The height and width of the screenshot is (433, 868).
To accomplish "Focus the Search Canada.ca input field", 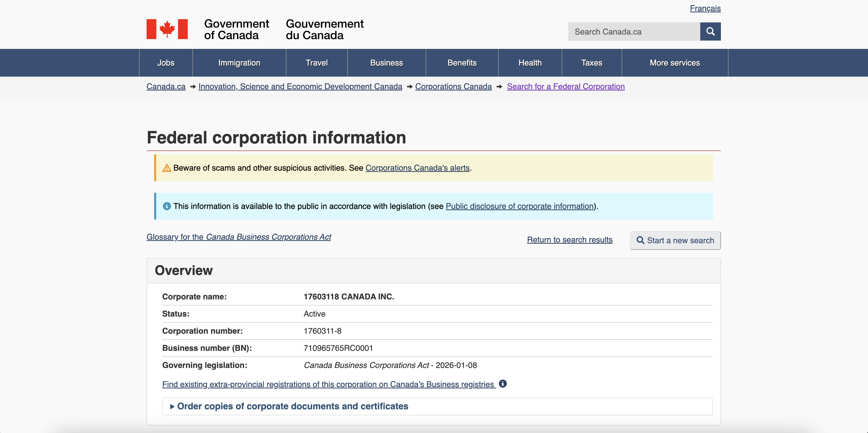I will (633, 32).
